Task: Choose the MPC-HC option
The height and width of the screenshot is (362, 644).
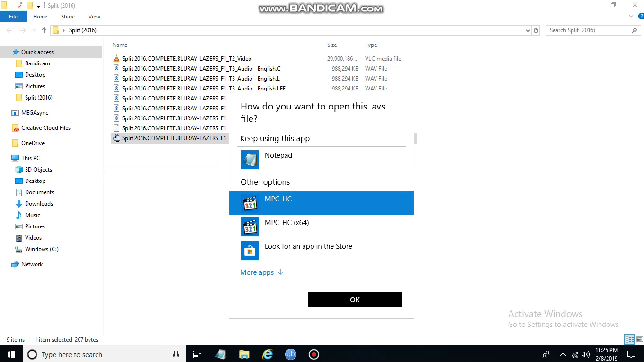Action: pos(322,203)
